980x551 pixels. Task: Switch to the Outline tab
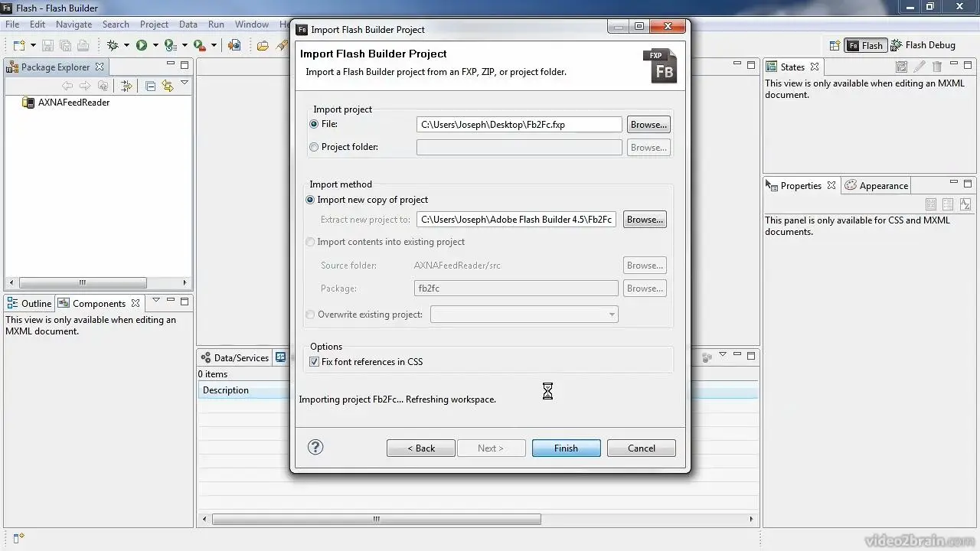point(28,304)
